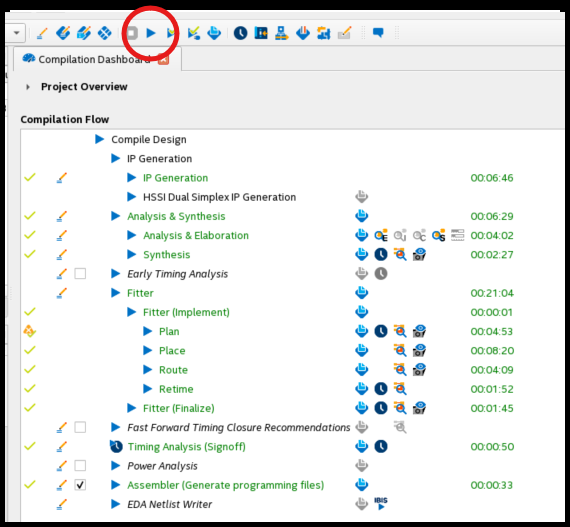Click the blue chat feedback toolbar icon

click(x=378, y=33)
